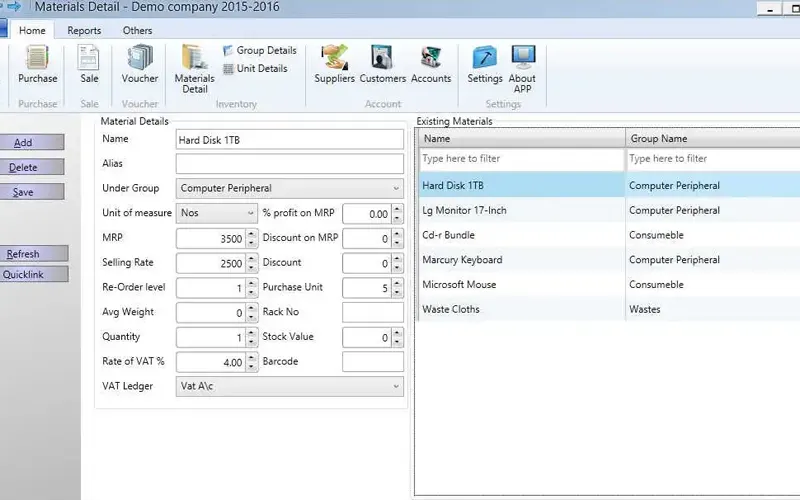Image resolution: width=800 pixels, height=500 pixels.
Task: Click the Delete button
Action: coord(32,167)
